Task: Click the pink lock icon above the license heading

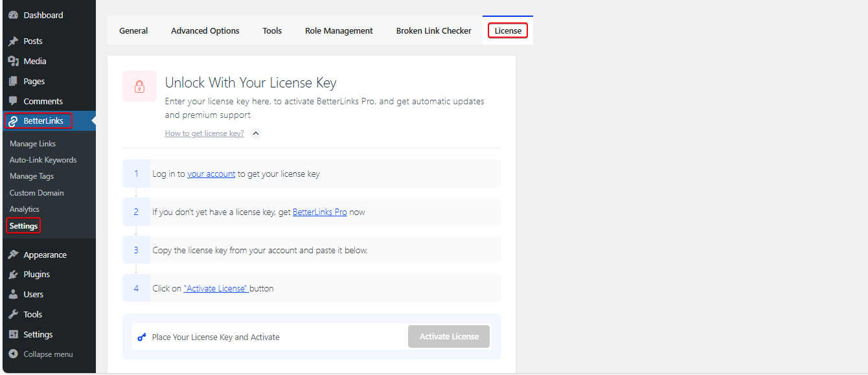Action: click(139, 85)
